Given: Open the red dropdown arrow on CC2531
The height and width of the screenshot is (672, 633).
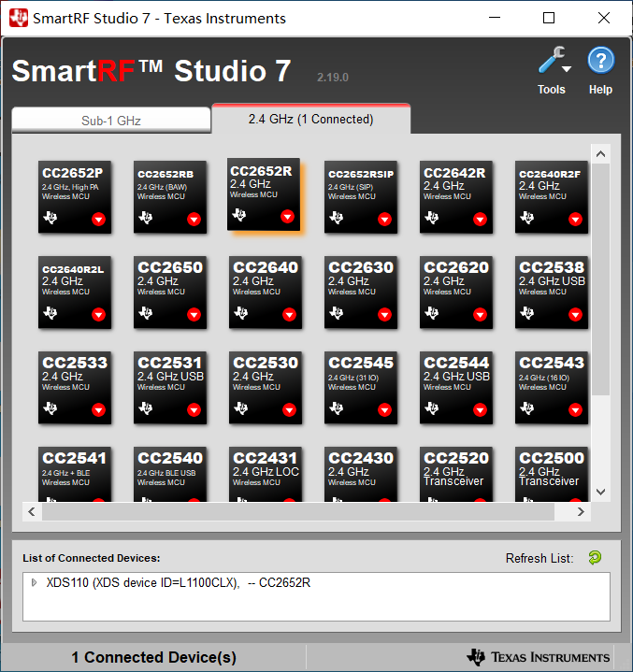Looking at the screenshot, I should pyautogui.click(x=194, y=409).
